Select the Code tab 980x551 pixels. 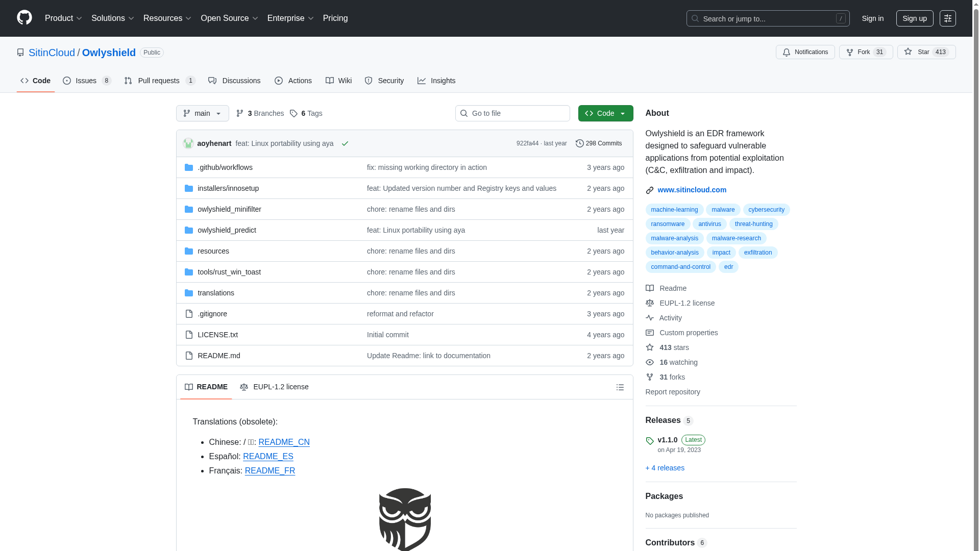[35, 81]
